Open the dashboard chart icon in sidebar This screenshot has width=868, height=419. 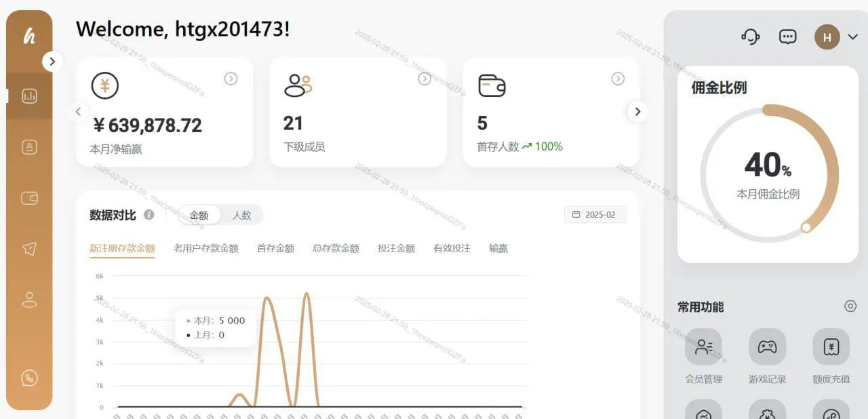pos(29,96)
